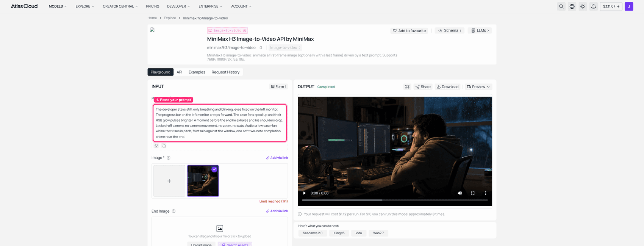Click Add via link for Image
This screenshot has height=246, width=644.
click(x=277, y=158)
